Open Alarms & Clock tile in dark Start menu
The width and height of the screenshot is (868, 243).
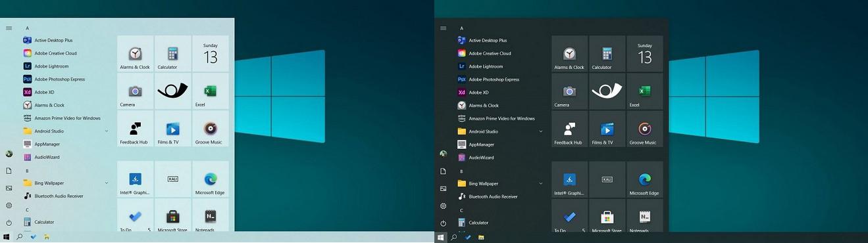coord(569,54)
